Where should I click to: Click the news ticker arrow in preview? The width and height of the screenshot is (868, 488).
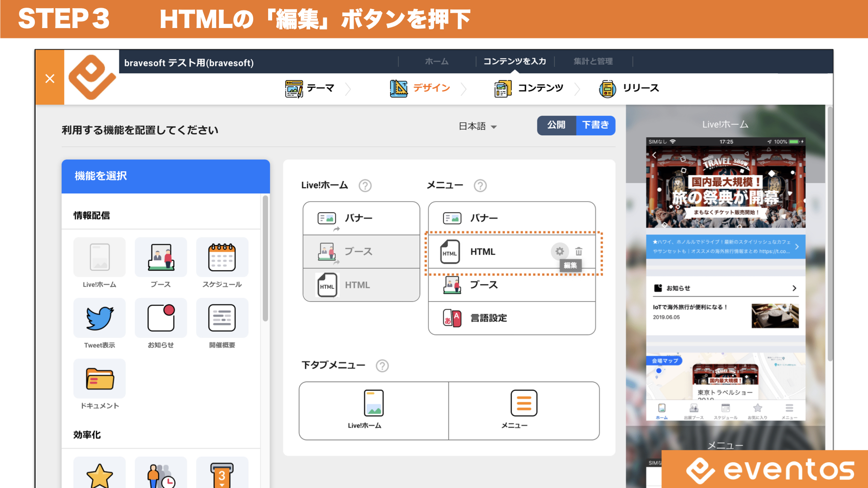tap(797, 247)
